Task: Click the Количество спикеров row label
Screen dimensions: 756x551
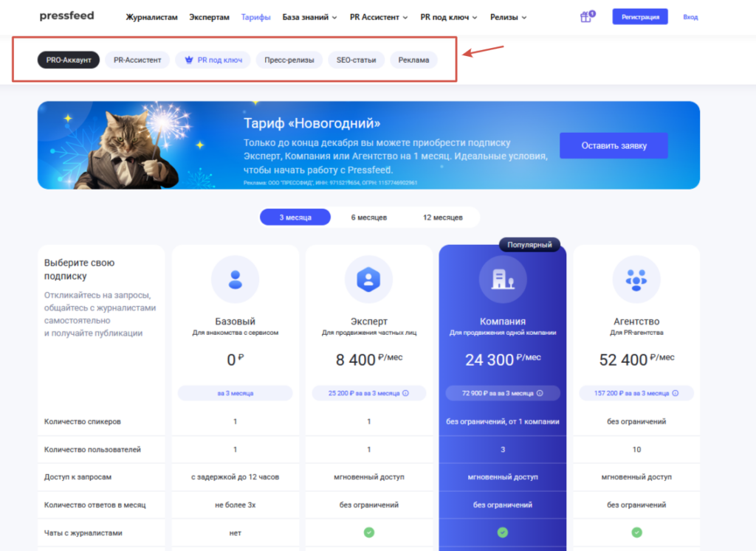Action: (83, 421)
